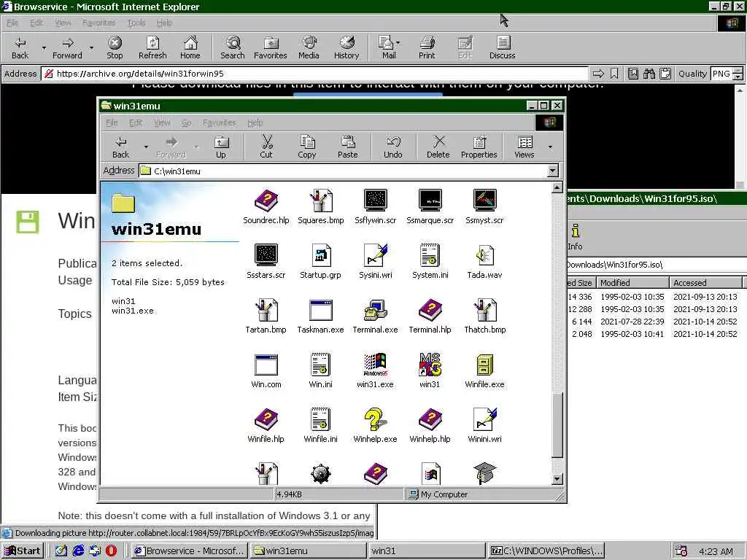747x560 pixels.
Task: Step the PNG quality selector
Action: [738, 74]
